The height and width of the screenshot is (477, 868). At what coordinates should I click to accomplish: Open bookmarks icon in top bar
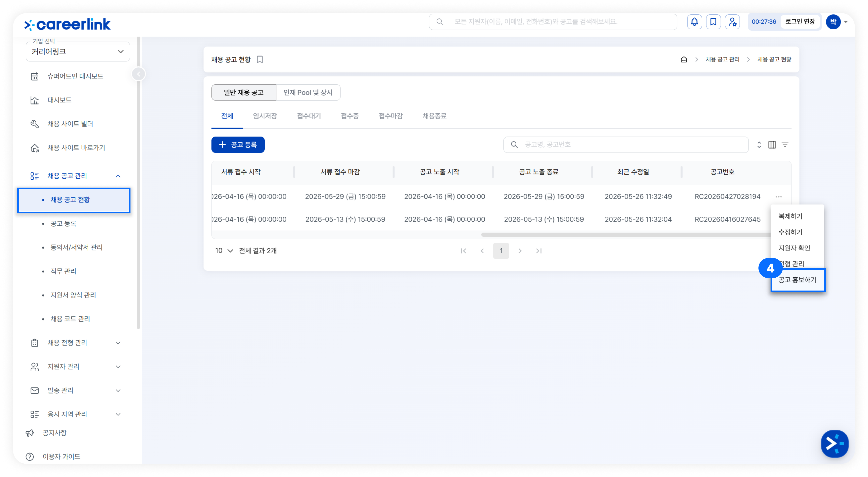coord(713,22)
